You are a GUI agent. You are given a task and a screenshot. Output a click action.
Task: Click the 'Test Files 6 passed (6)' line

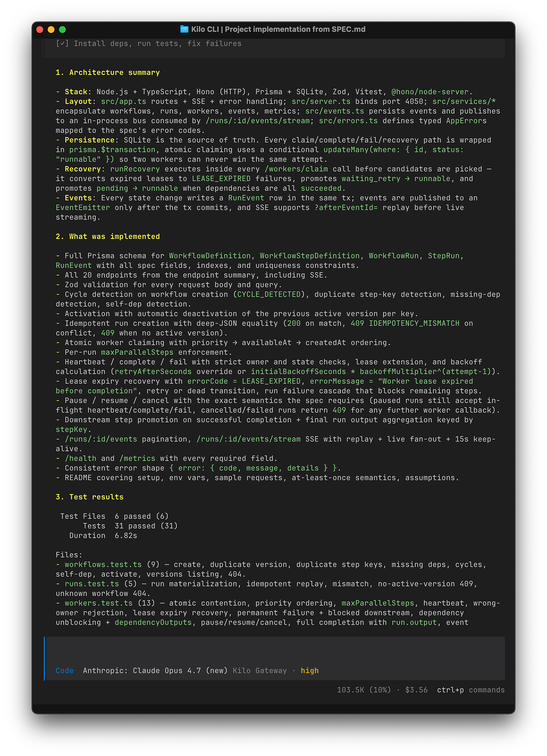[115, 516]
